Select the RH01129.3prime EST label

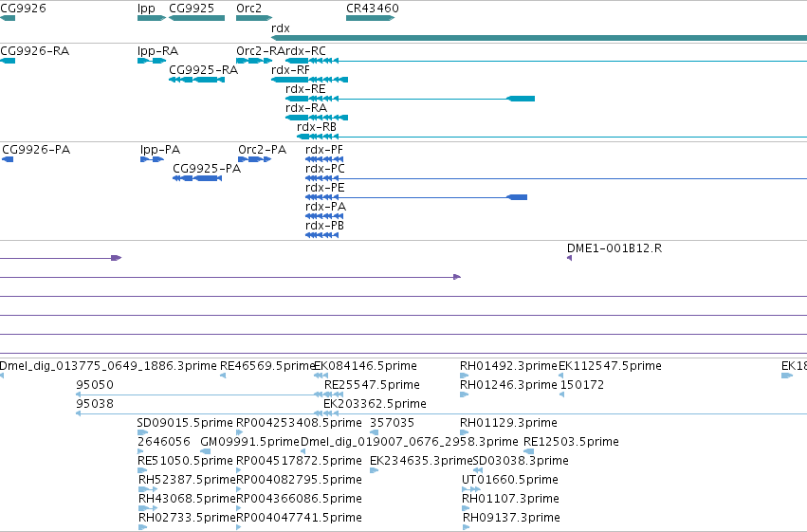point(508,423)
